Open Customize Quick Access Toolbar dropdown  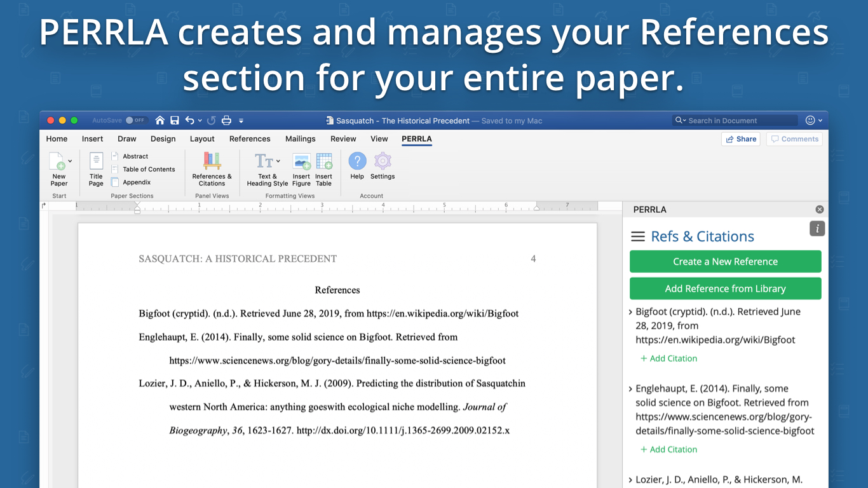(x=241, y=121)
